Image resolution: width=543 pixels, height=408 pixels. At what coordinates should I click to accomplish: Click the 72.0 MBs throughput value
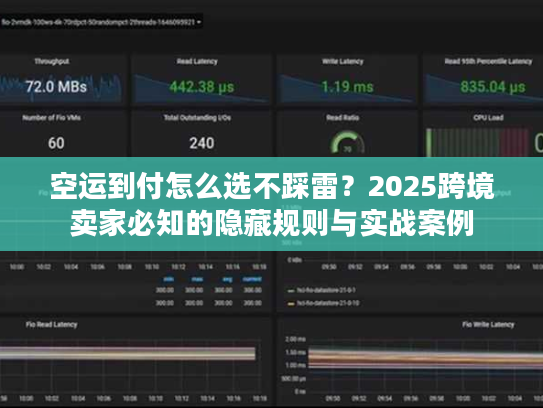click(56, 87)
